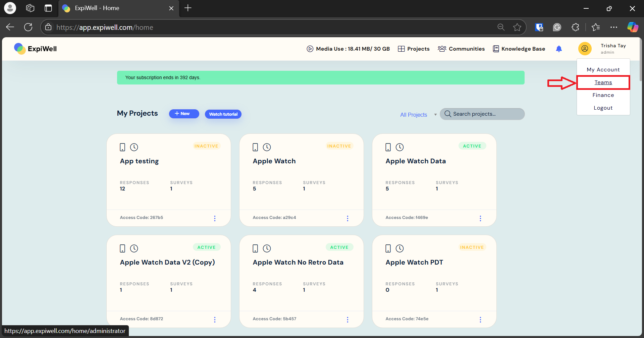Click the subscription ends in 392 days banner
This screenshot has width=644, height=338.
(321, 77)
